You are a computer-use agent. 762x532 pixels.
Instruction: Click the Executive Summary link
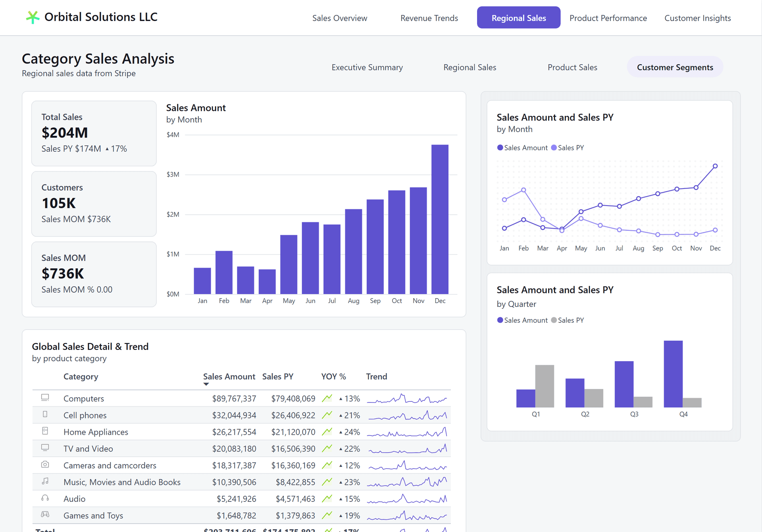click(367, 67)
